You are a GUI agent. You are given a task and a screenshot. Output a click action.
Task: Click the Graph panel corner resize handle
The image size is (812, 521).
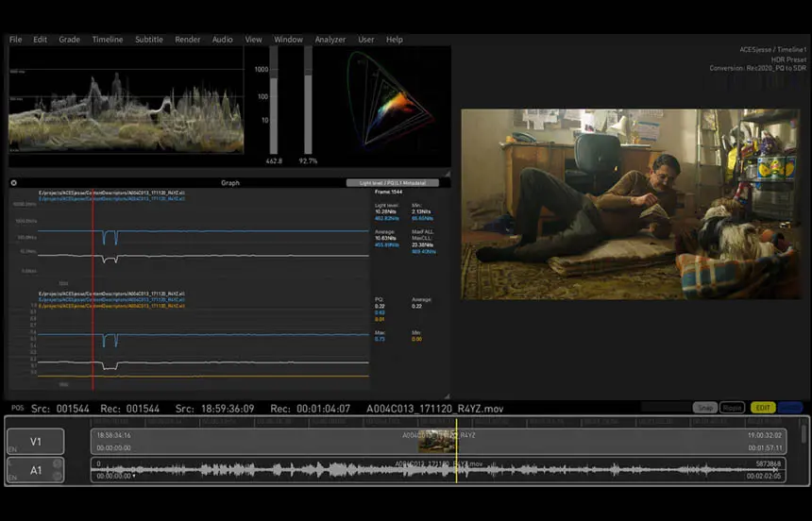[447, 396]
